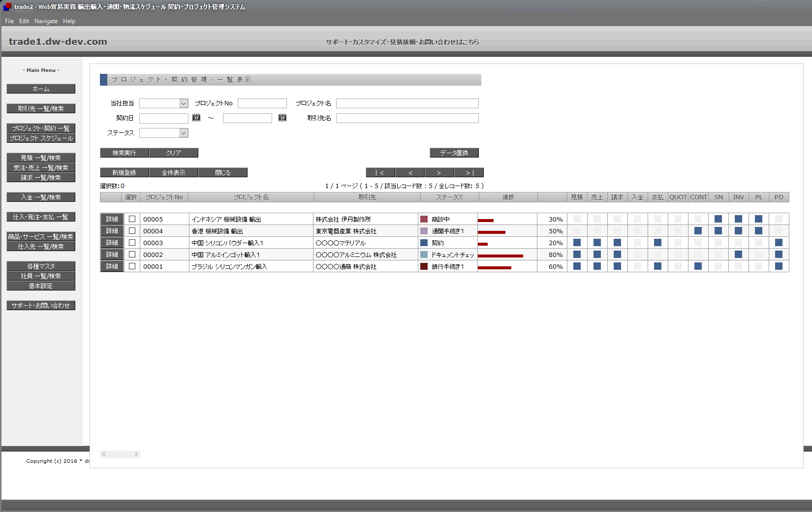Jump to last page with >| button
The width and height of the screenshot is (812, 512).
pyautogui.click(x=469, y=173)
